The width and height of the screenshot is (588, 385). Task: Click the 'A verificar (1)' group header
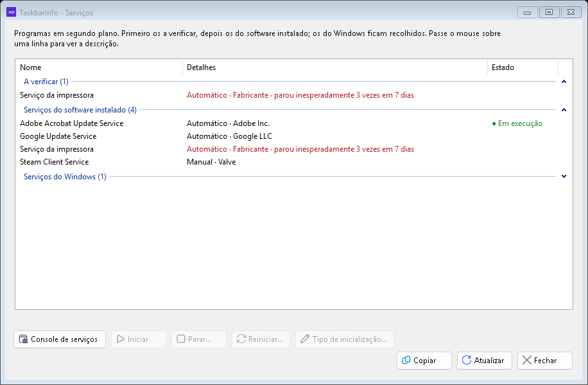click(46, 82)
